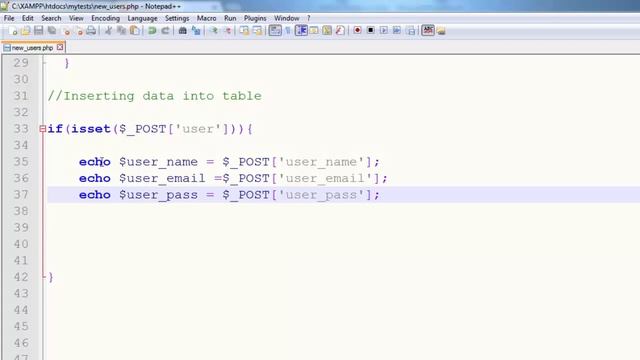This screenshot has width=640, height=360.
Task: Open the ? help menu
Action: [309, 18]
